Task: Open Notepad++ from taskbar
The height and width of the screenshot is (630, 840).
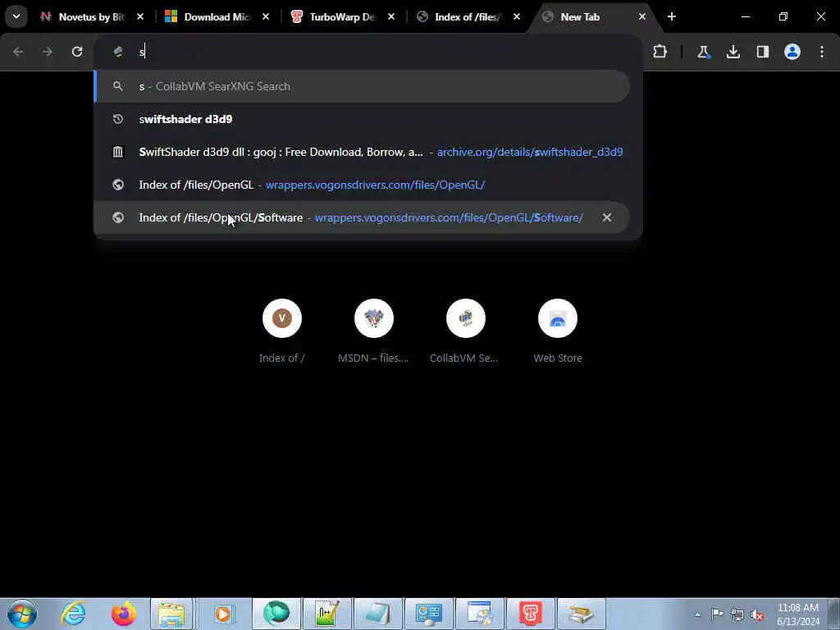Action: (326, 614)
